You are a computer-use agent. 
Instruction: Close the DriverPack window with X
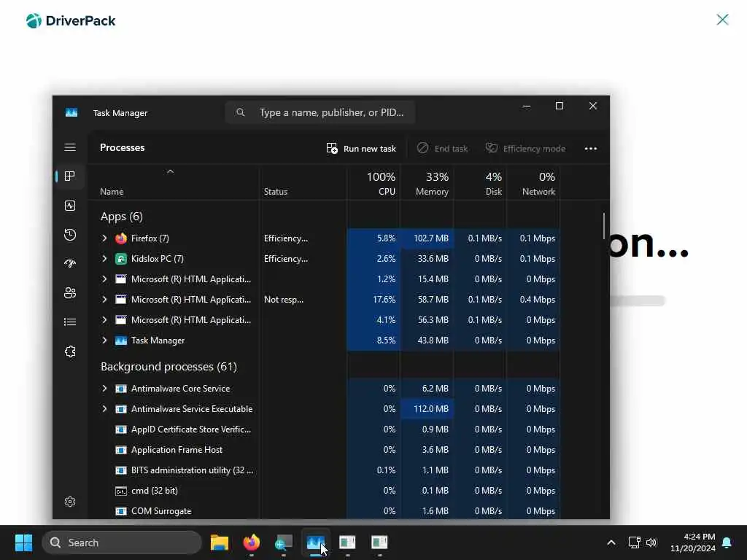pyautogui.click(x=723, y=20)
